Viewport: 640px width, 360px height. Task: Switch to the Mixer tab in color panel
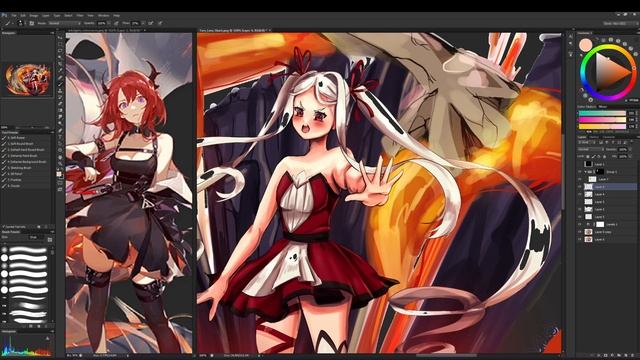pyautogui.click(x=602, y=107)
